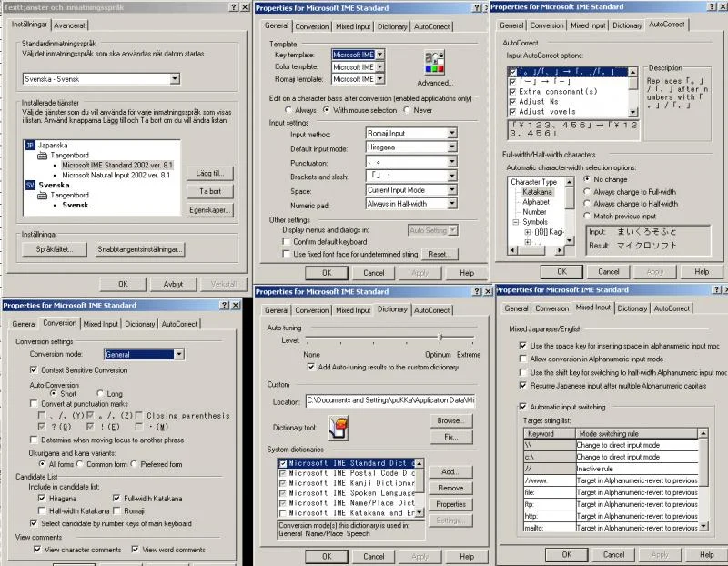The width and height of the screenshot is (728, 566).
Task: Click Reset... button in General tab
Action: (x=440, y=255)
